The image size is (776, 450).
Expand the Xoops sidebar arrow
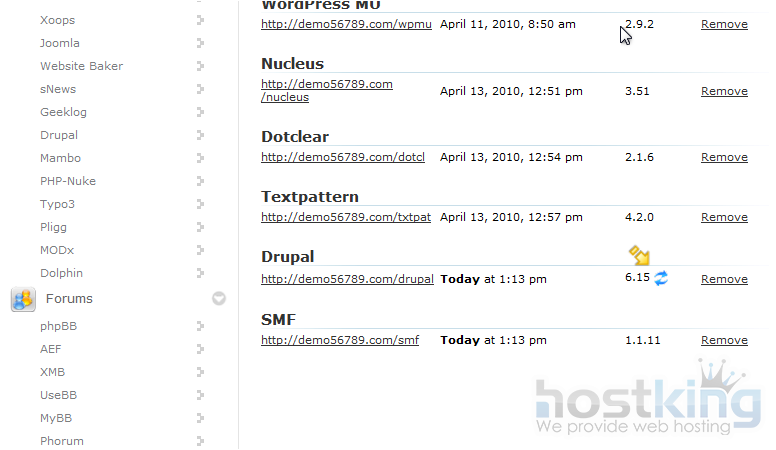click(201, 20)
